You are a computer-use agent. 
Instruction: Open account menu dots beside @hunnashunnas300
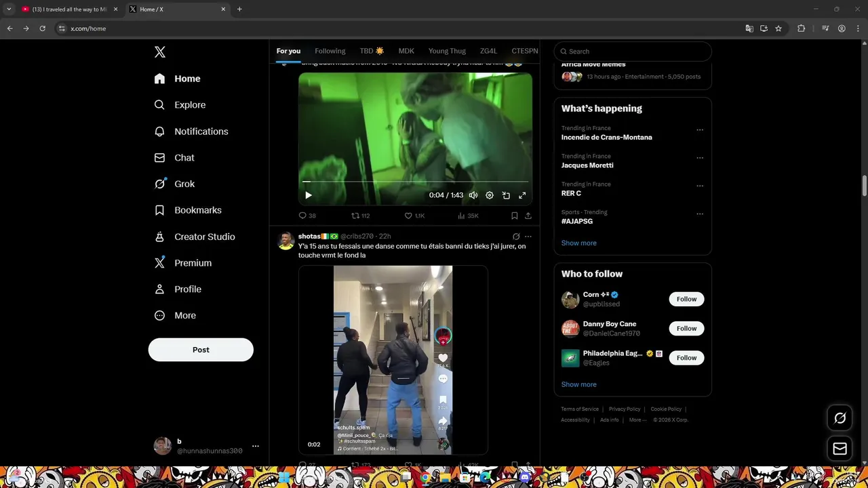click(x=256, y=446)
